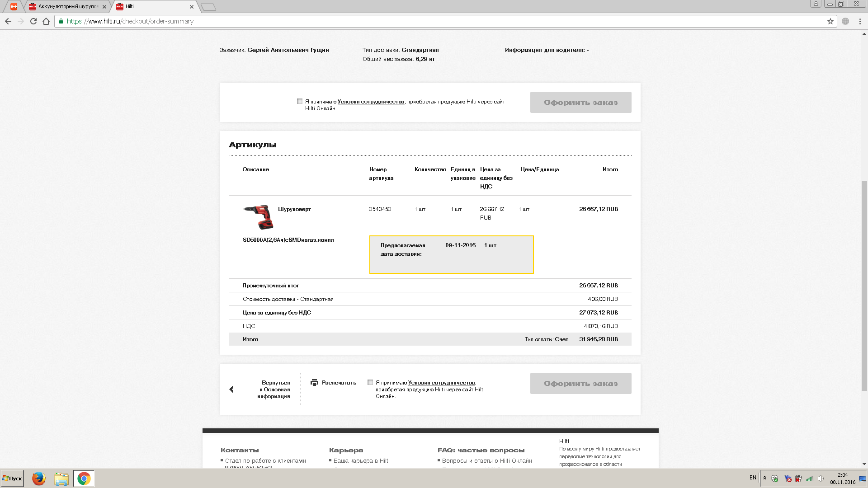The image size is (868, 488).
Task: Open Ваша карьера в Hilti footer link
Action: pyautogui.click(x=362, y=461)
